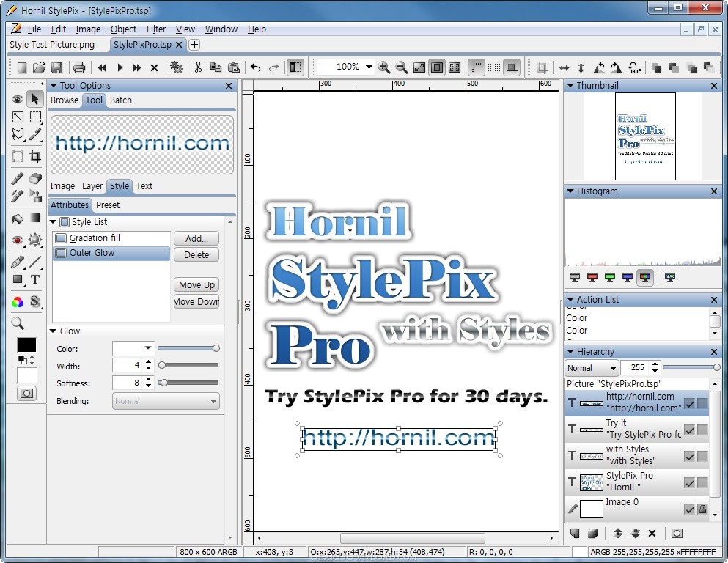Viewport: 728px width, 563px height.
Task: Select the rectangular marquee selection tool
Action: coord(35,117)
